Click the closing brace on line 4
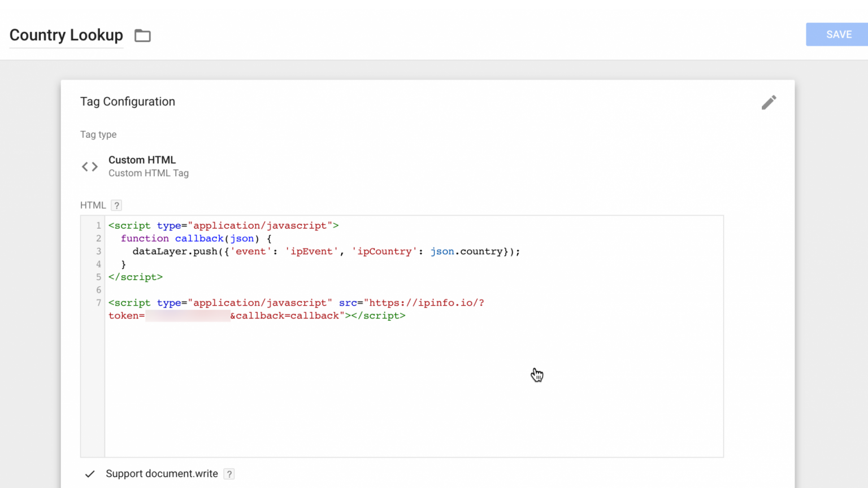The height and width of the screenshot is (488, 868). pyautogui.click(x=123, y=264)
